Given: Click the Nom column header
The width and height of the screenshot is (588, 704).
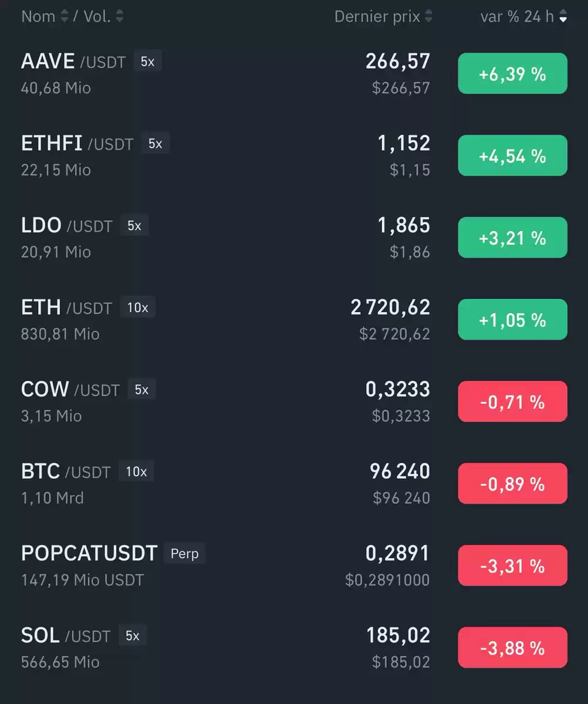Looking at the screenshot, I should [38, 16].
